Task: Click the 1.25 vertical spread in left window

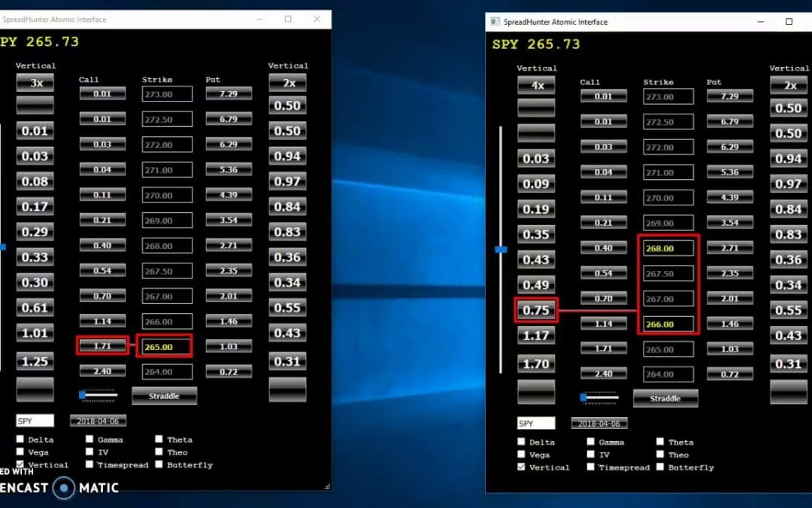Action: [x=35, y=361]
